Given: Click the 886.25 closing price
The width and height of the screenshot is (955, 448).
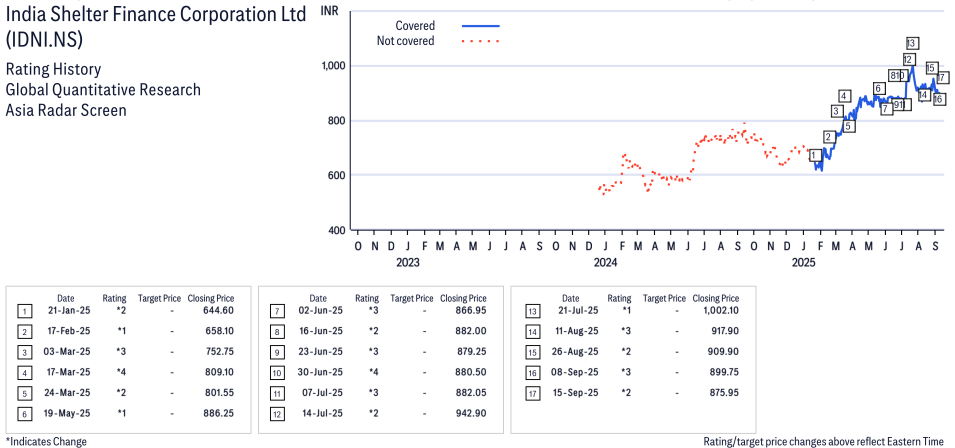Looking at the screenshot, I should pyautogui.click(x=217, y=413).
